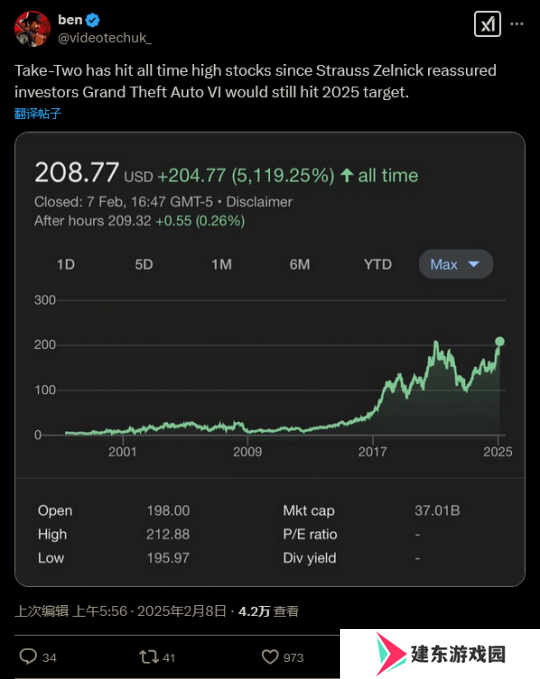540x679 pixels.
Task: Switch to the 6M chart range
Action: tap(300, 264)
